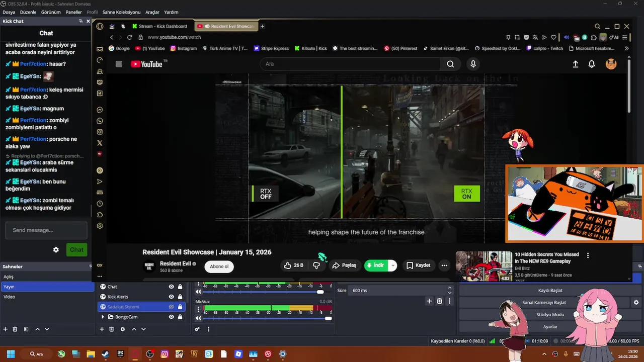Add a new source
The height and width of the screenshot is (362, 644).
click(x=102, y=329)
